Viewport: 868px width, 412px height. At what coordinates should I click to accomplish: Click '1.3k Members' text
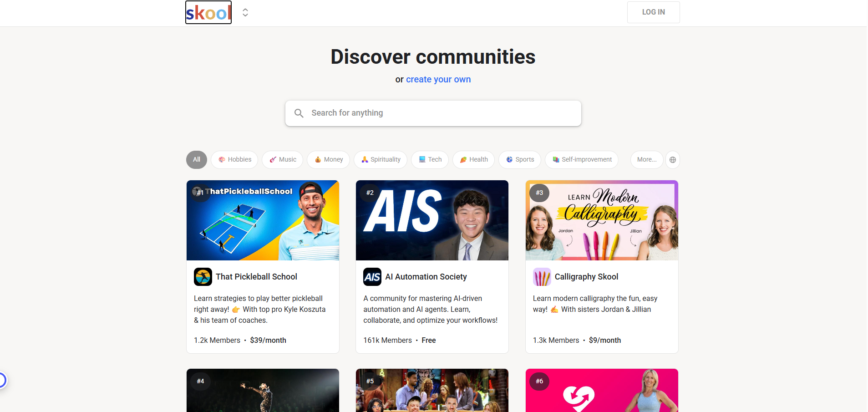click(556, 341)
